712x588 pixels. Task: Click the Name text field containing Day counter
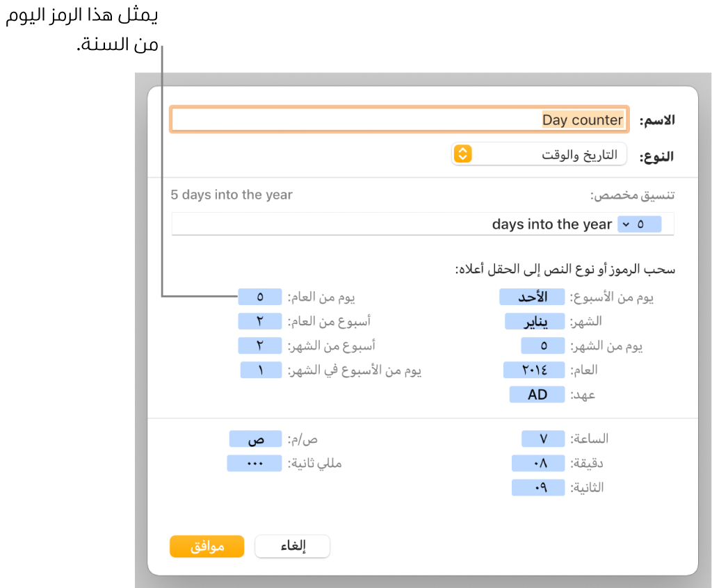tap(400, 120)
